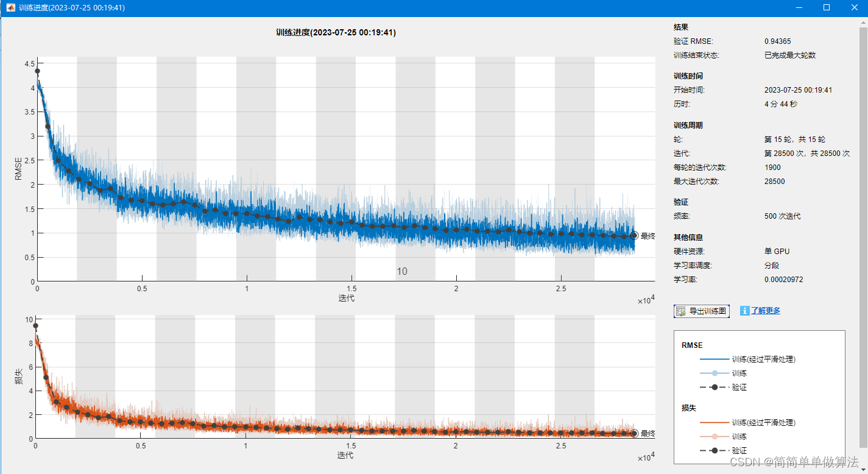The width and height of the screenshot is (868, 474).
Task: Select the elapsed time 4 分 44 秒
Action: 781,104
